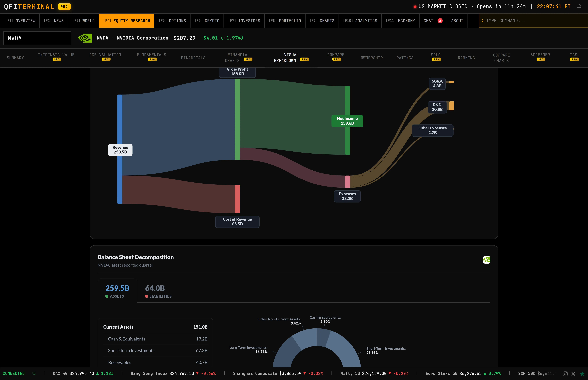Open the Instagram icon in status bar
Screen dimensions: 588x380
[x=565, y=374]
